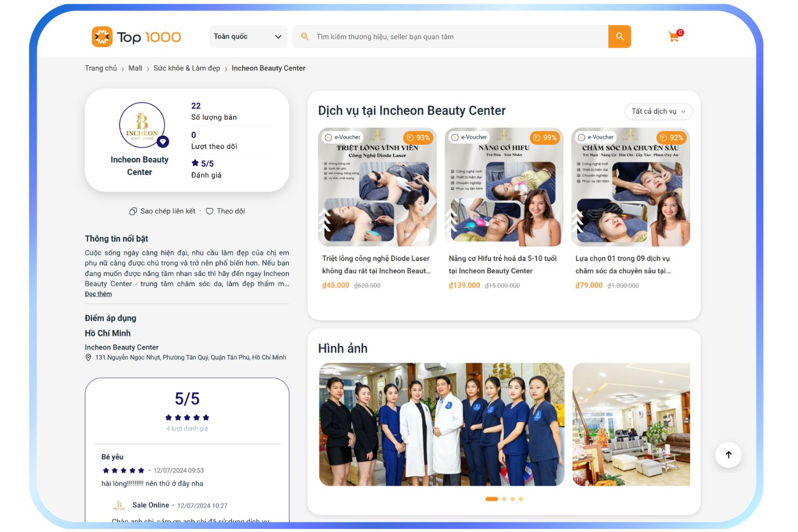Click the copy link icon
The width and height of the screenshot is (798, 532).
tap(133, 211)
